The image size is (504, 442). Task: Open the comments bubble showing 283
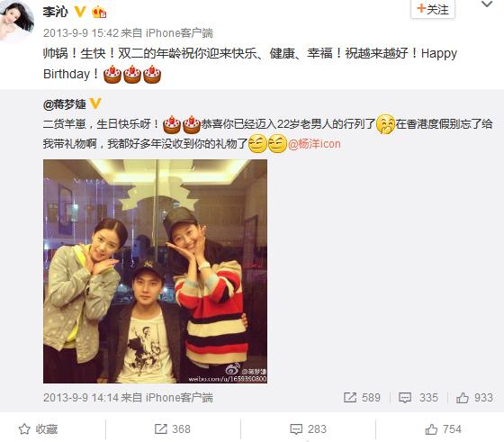coord(308,429)
